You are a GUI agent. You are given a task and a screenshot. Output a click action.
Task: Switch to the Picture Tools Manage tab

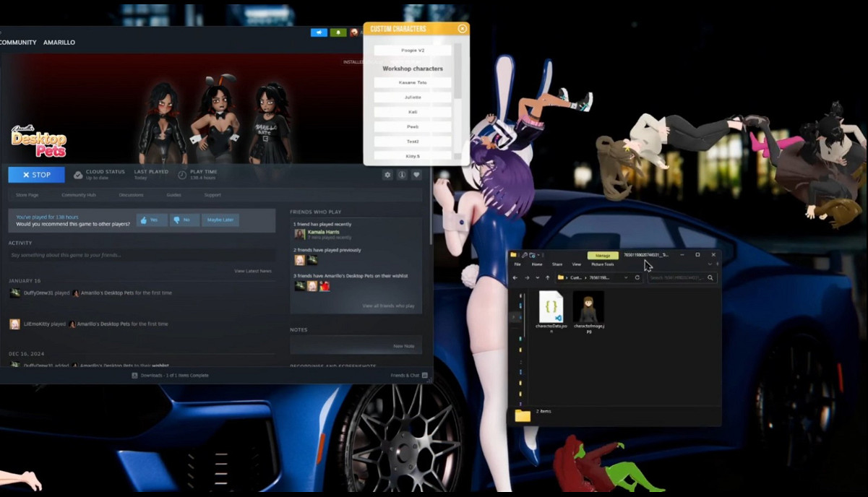603,255
